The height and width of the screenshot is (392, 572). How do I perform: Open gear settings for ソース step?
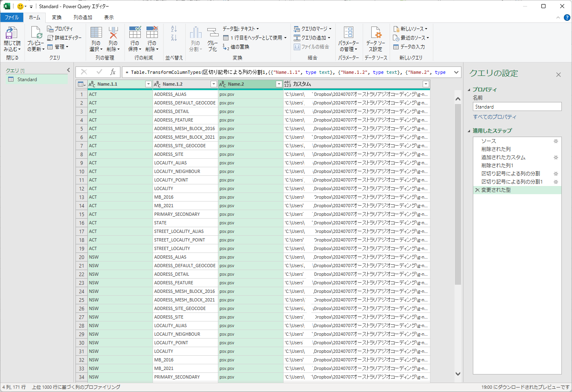coord(555,141)
